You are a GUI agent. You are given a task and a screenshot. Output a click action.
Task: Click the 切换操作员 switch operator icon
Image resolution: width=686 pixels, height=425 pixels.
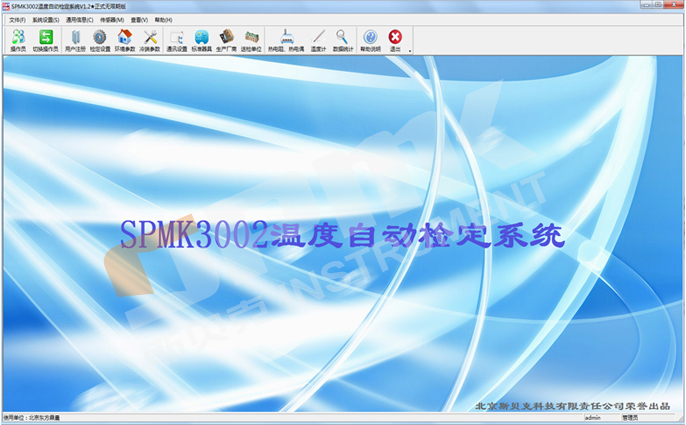(x=46, y=39)
